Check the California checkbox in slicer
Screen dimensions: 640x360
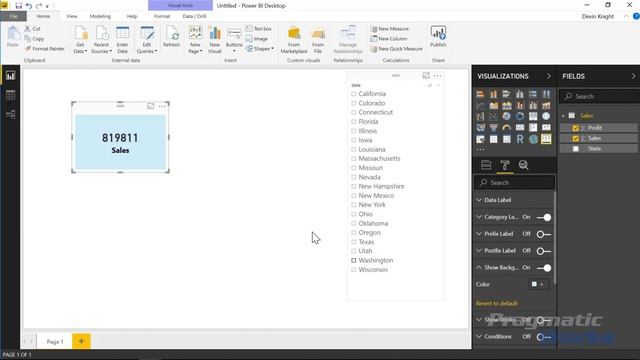[x=353, y=94]
